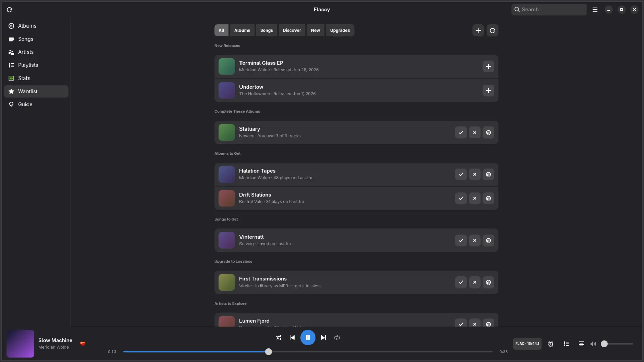Open the Guide page

(36, 104)
